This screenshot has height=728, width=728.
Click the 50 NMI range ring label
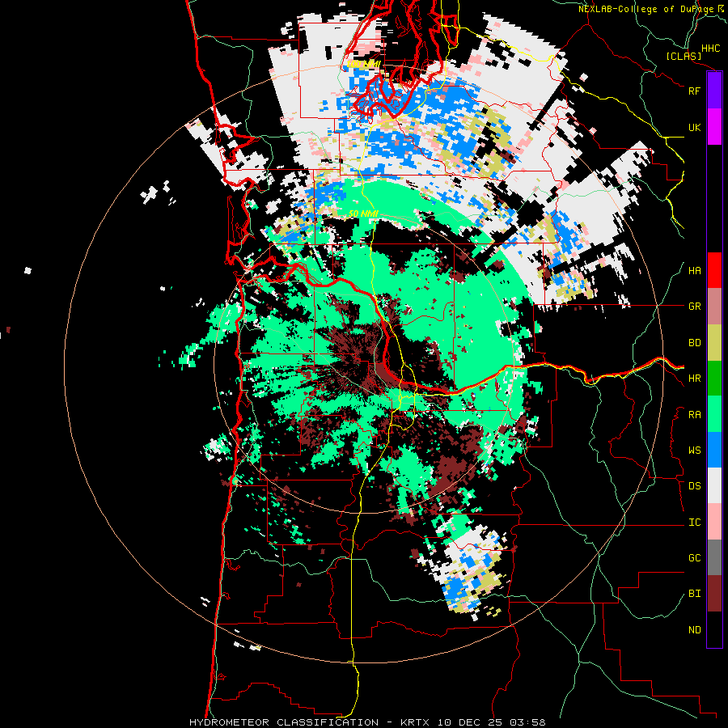pos(363,214)
